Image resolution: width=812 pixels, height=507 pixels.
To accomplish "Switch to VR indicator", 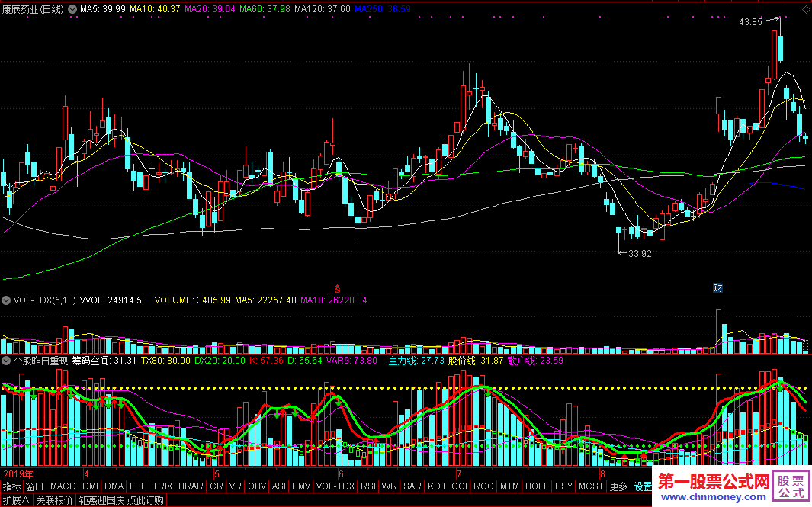I will (235, 487).
